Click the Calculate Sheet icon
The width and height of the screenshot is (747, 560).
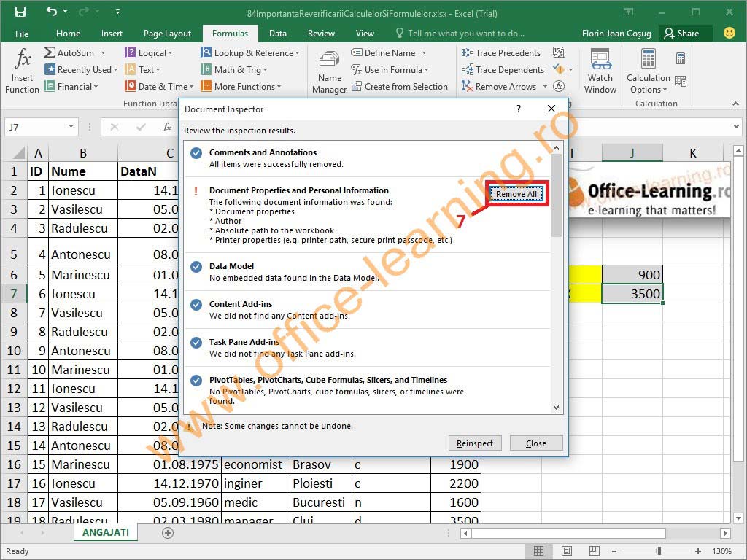(681, 82)
